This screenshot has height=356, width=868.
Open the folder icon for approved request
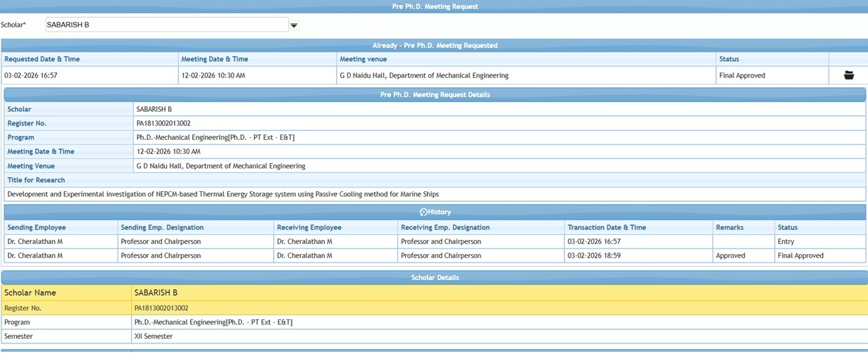tap(848, 75)
